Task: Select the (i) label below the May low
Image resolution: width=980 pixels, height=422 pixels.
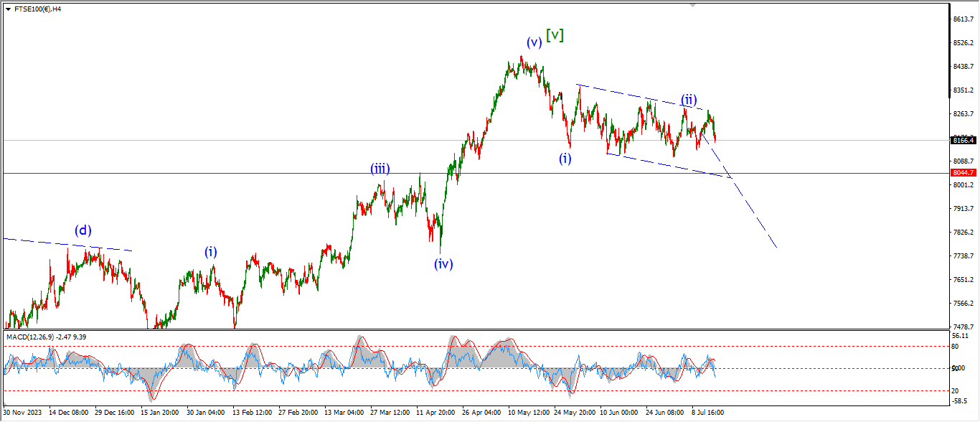Action: pyautogui.click(x=565, y=159)
